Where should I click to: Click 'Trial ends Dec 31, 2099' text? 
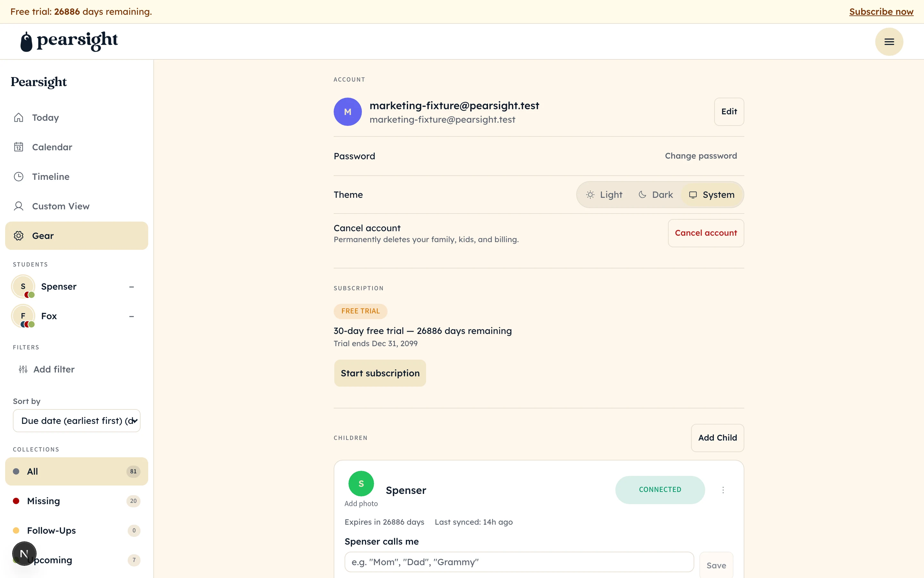375,343
